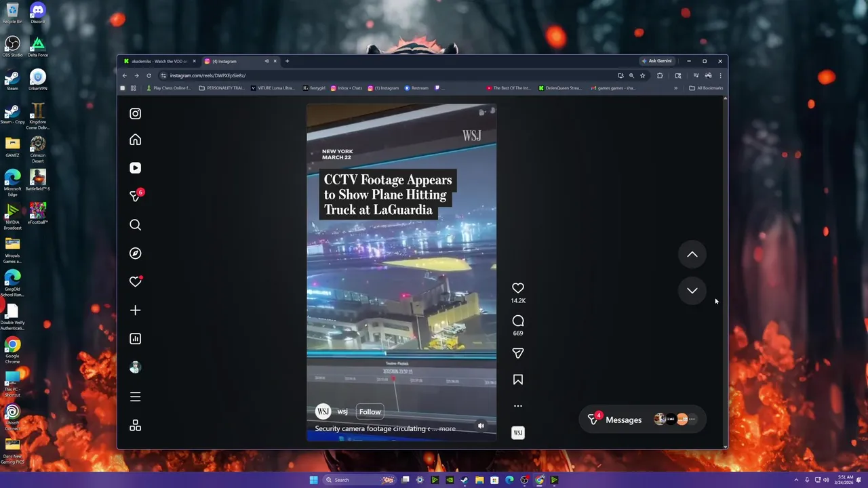Open the Explore compass icon
The image size is (868, 488).
pos(136,253)
